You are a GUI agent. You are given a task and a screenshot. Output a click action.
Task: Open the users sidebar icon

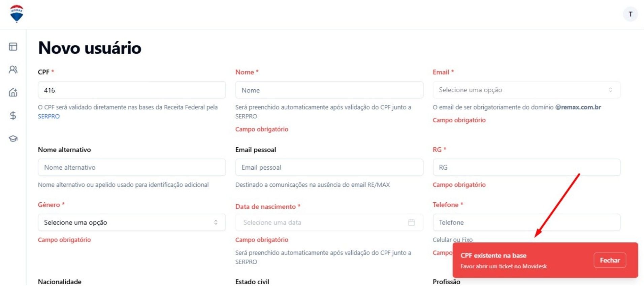(13, 69)
